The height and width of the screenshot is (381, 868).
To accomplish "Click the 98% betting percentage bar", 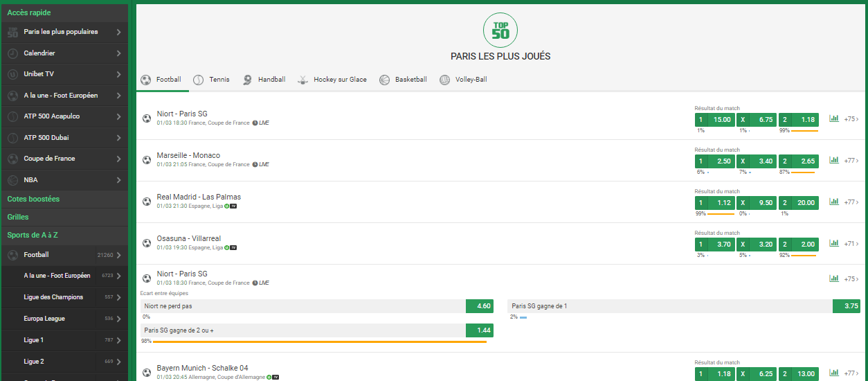I will pos(320,342).
